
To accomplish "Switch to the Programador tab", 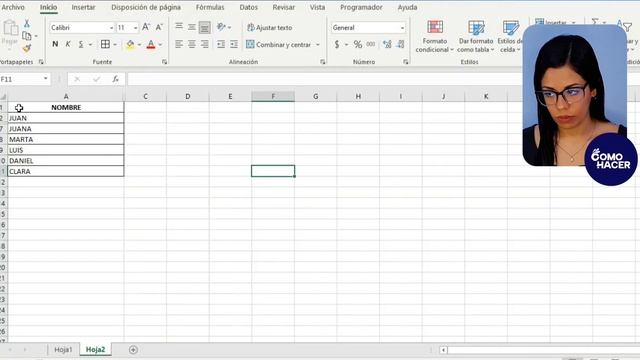I will [361, 7].
